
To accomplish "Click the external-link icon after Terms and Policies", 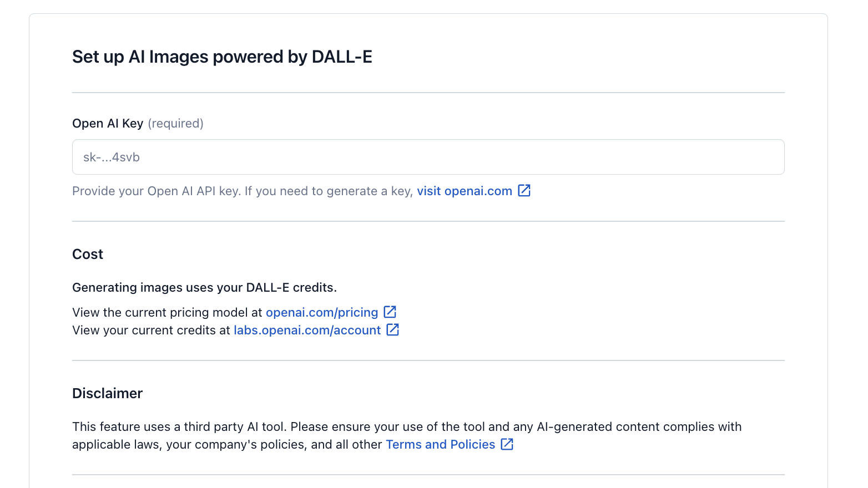I will [x=507, y=444].
